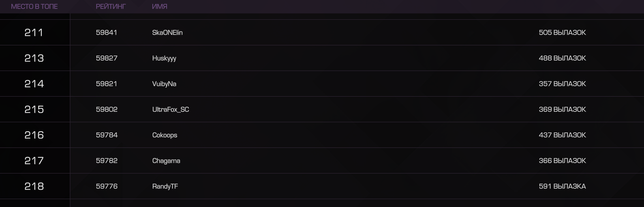This screenshot has width=644, height=207.
Task: Click rating value 59841
Action: click(107, 33)
